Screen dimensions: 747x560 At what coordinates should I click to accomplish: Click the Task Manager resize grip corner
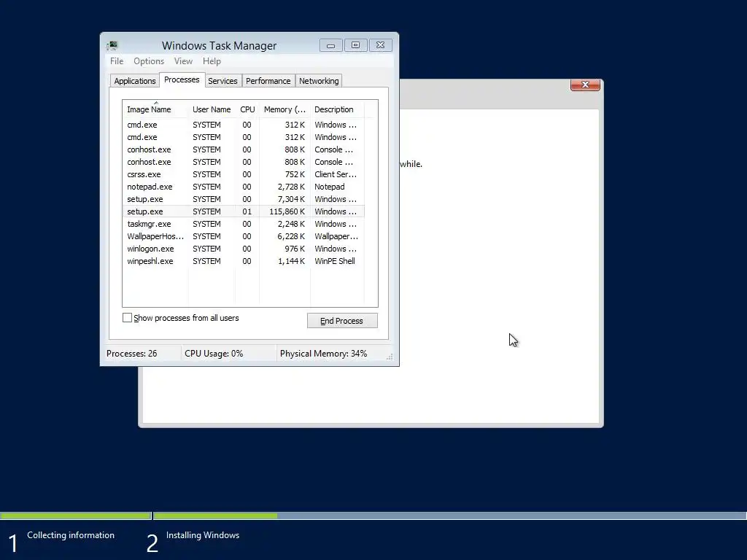(x=390, y=357)
